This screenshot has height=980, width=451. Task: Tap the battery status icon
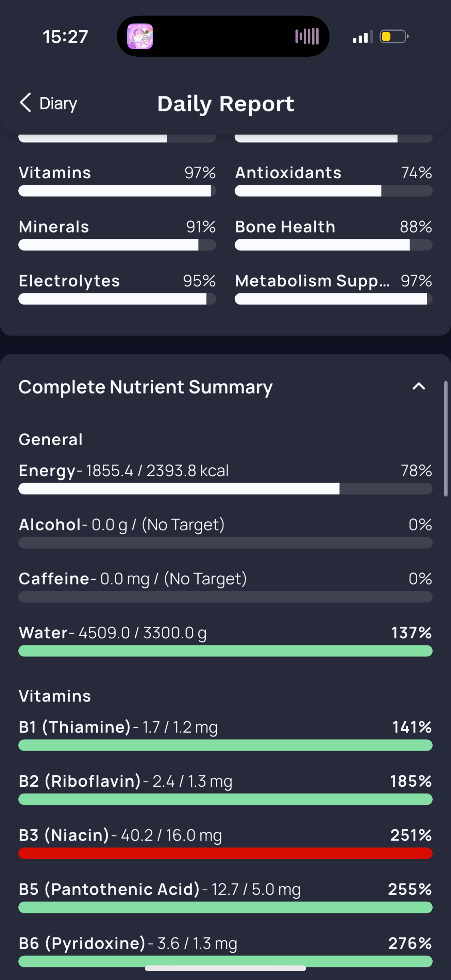click(x=394, y=37)
